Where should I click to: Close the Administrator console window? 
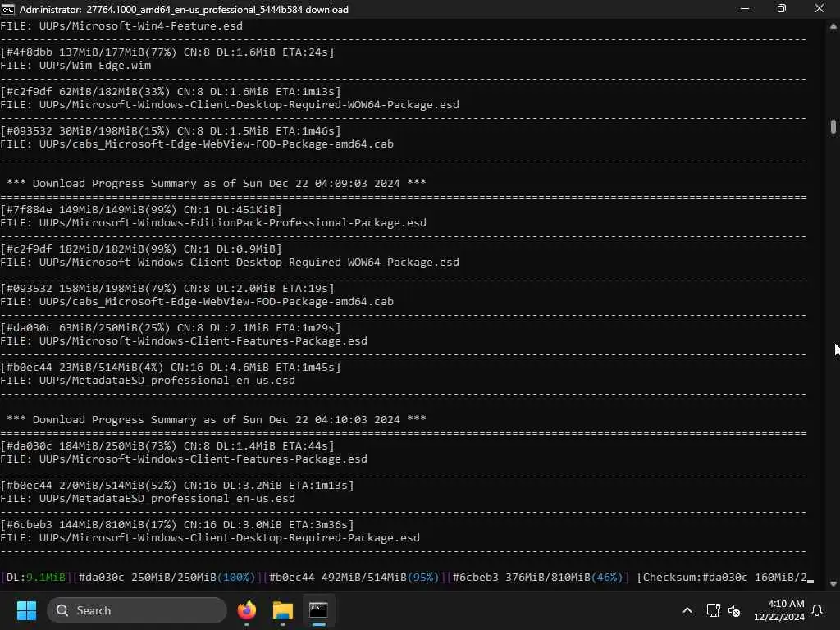pos(819,9)
